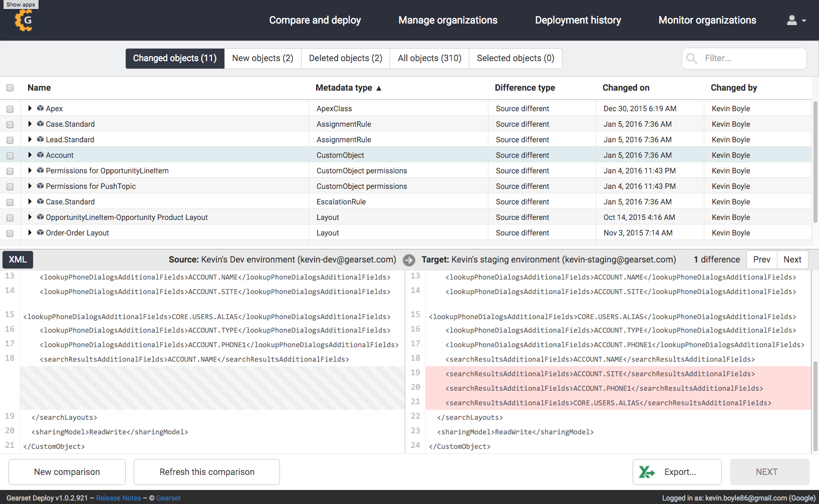Switch to New objects (2) tab
Screen dimensions: 819x504
coord(262,58)
